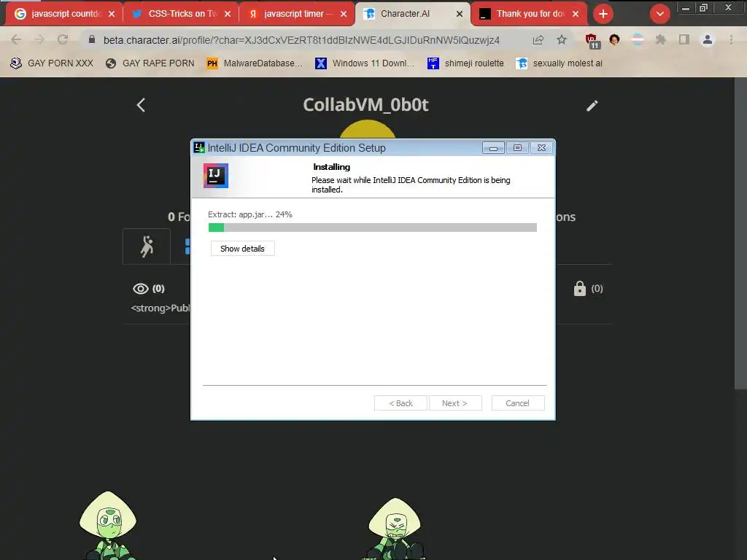Click the IntelliJ setup title bar icon
This screenshot has width=747, height=560.
(199, 147)
